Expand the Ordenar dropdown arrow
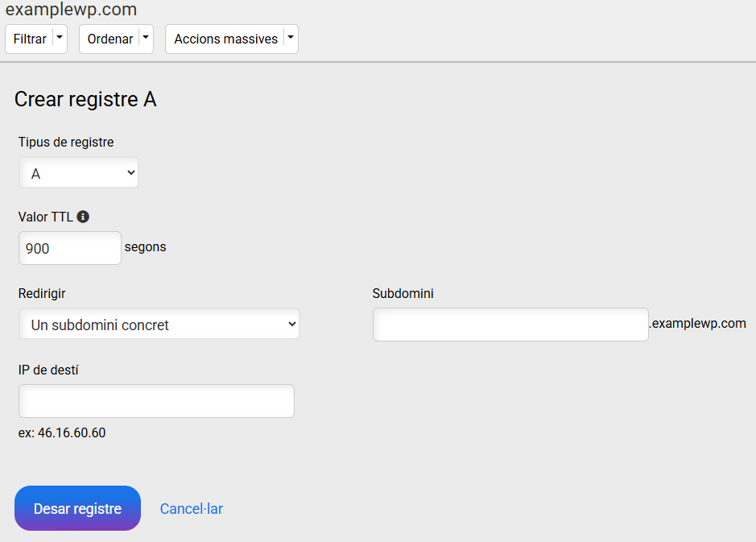This screenshot has width=756, height=542. pyautogui.click(x=145, y=38)
